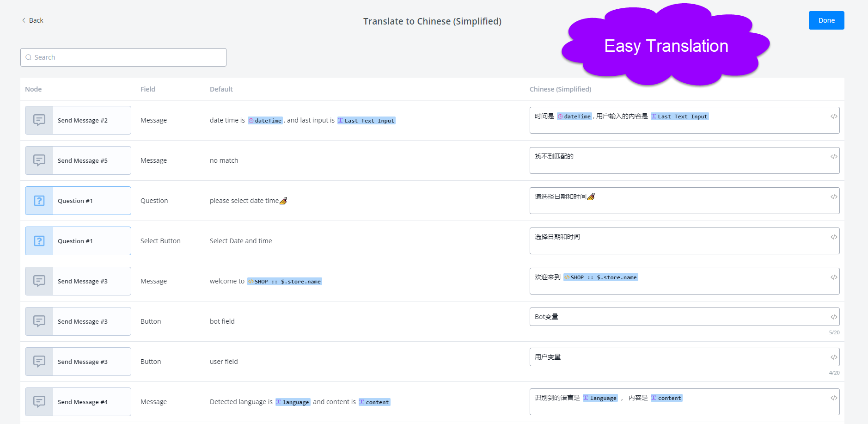Image resolution: width=868 pixels, height=424 pixels.
Task: Open the Send Message #2 node
Action: (78, 120)
